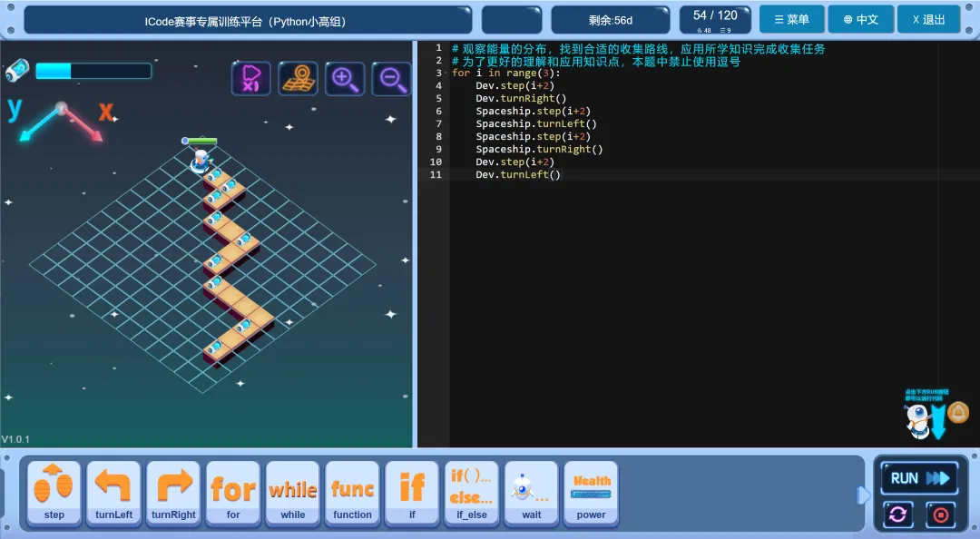Insert a turnLeft code block

(x=113, y=494)
